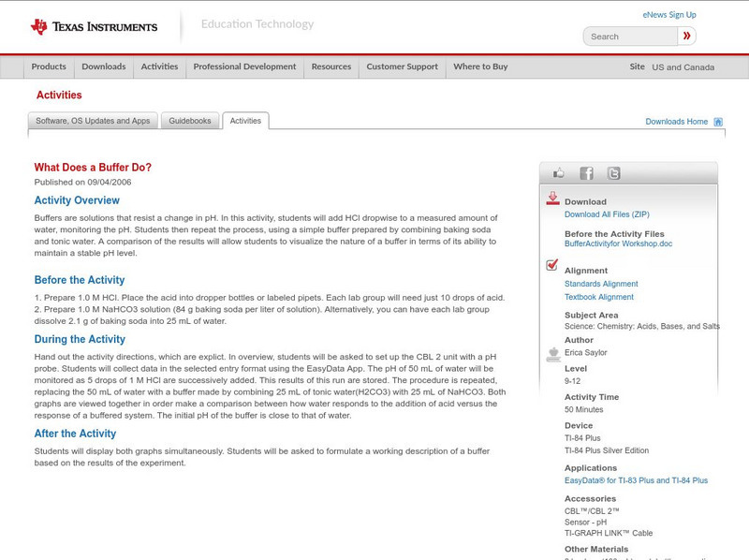749x560 pixels.
Task: Click the Published on 09/04/2006 text
Action: (x=82, y=182)
